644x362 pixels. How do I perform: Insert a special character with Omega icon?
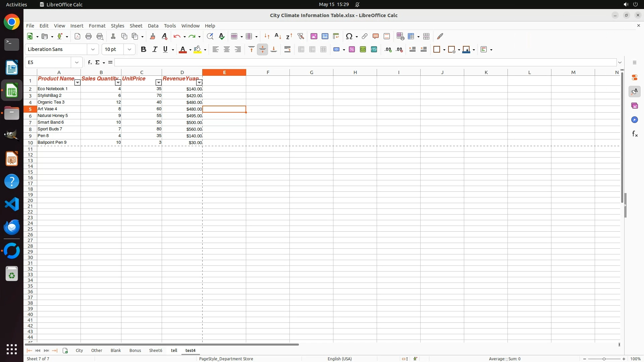[349, 36]
